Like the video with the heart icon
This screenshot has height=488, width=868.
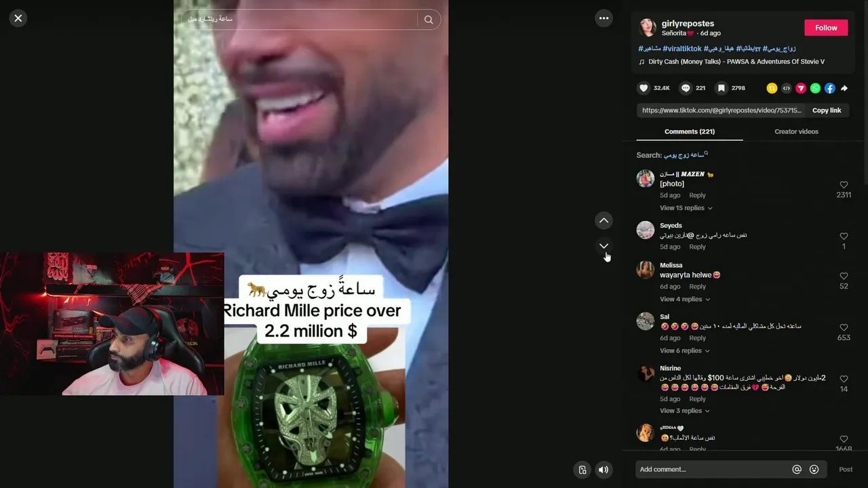click(x=644, y=88)
